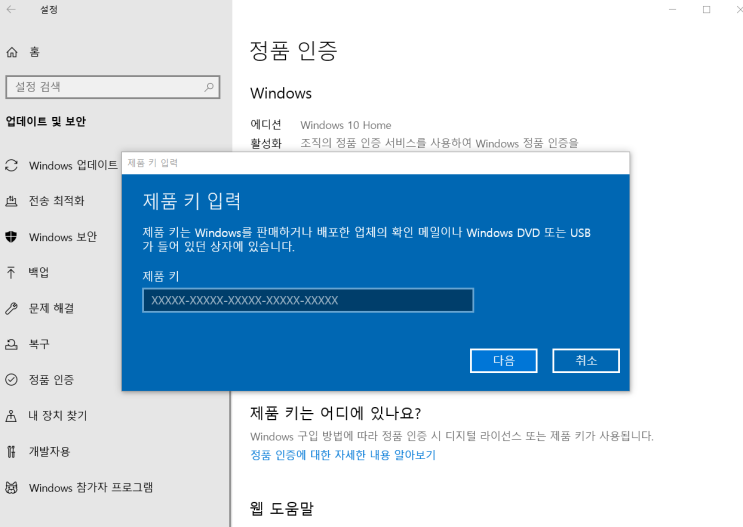Viewport: 743px width, 527px height.
Task: Click the '정품 인증' page heading
Action: [293, 51]
